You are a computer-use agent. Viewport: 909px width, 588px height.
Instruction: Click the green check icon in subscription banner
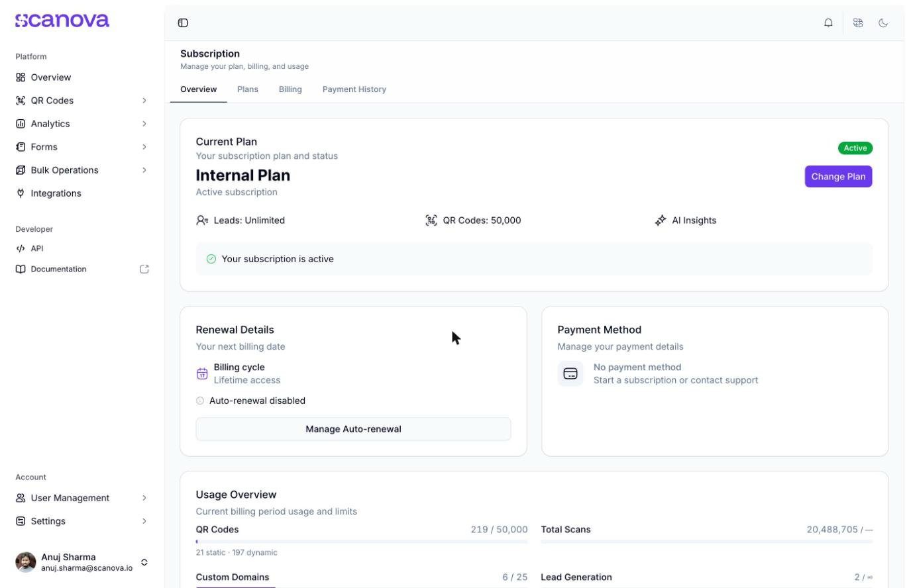click(211, 260)
